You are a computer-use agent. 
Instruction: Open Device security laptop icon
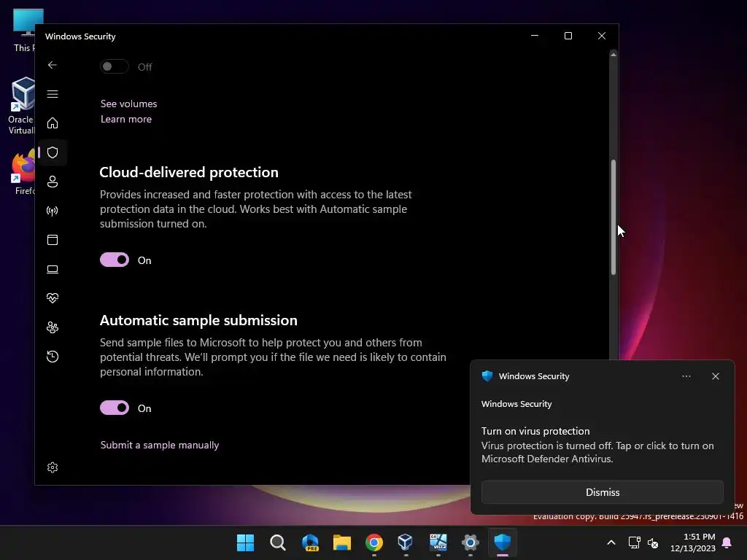pyautogui.click(x=53, y=270)
